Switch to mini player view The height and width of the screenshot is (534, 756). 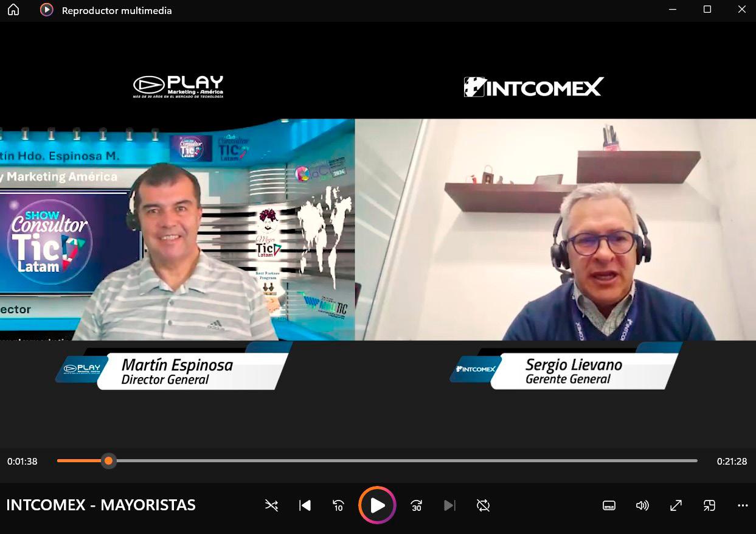(x=709, y=505)
